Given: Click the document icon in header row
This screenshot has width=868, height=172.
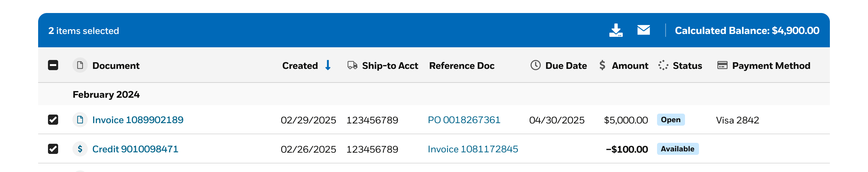Looking at the screenshot, I should point(80,65).
